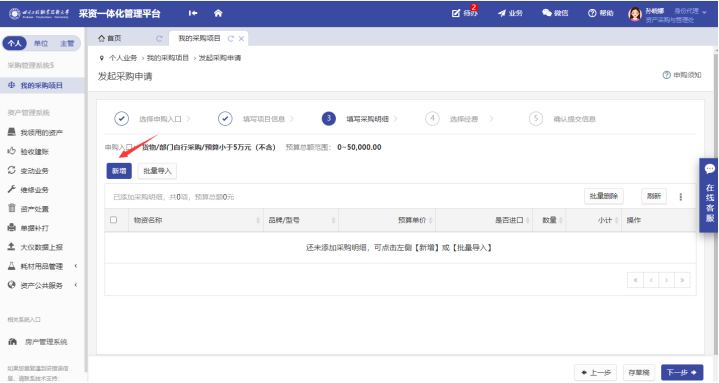Click the 个人业务 breadcrumb

(123, 58)
